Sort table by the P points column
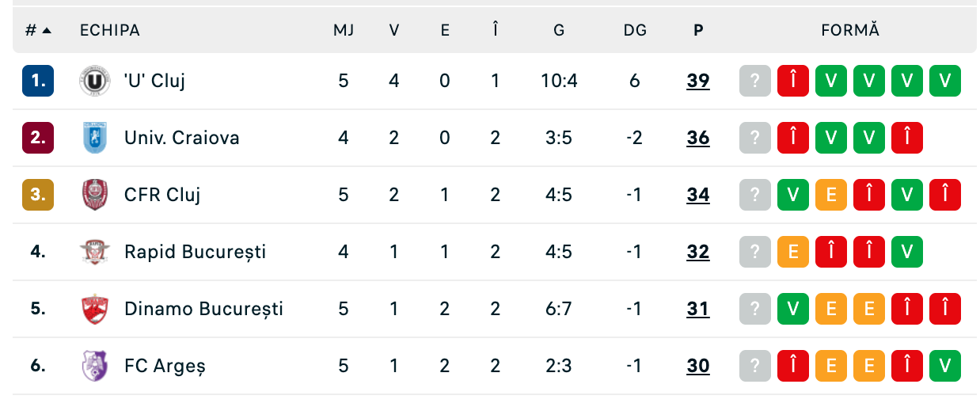980x407 pixels. [x=698, y=31]
